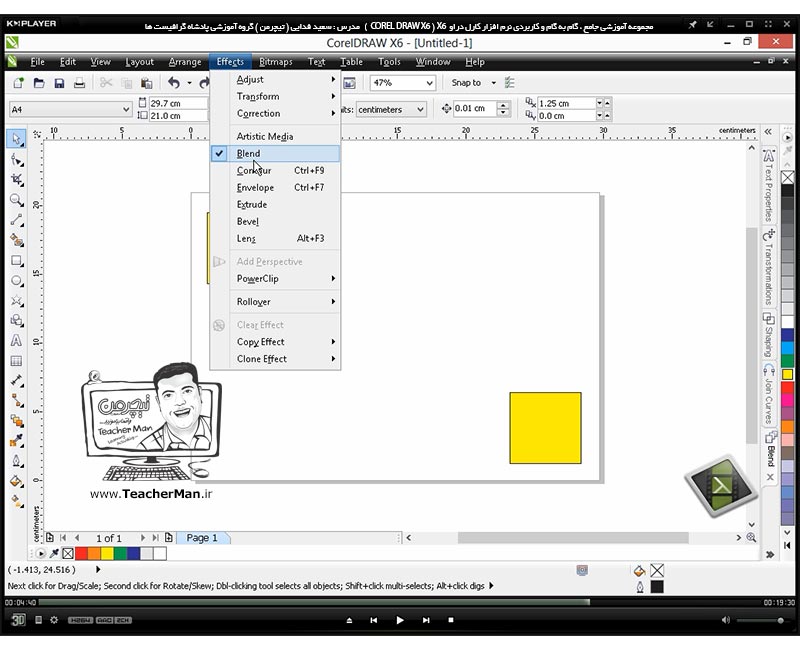
Task: Select the Pick tool in toolbox
Action: pos(16,139)
